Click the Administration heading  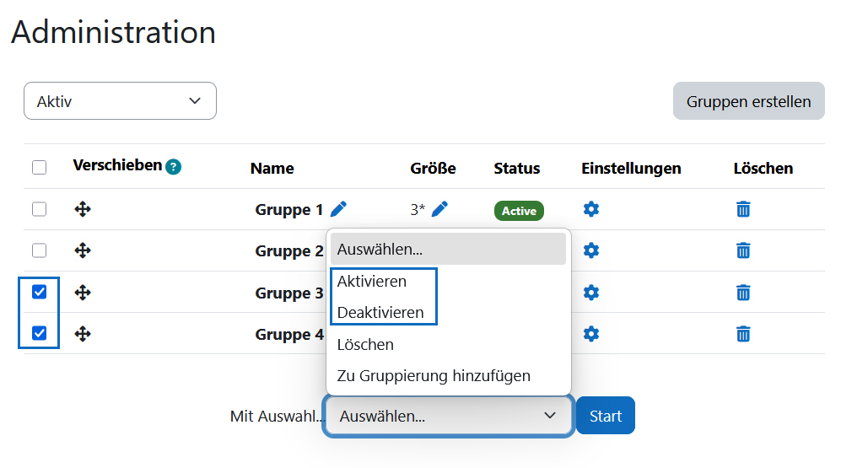[x=114, y=32]
